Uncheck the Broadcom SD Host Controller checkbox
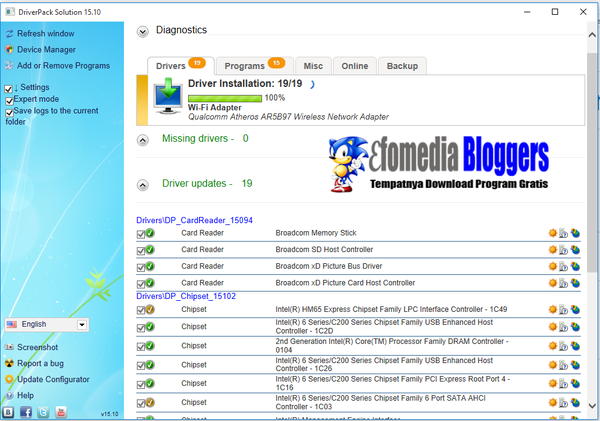 (x=140, y=251)
